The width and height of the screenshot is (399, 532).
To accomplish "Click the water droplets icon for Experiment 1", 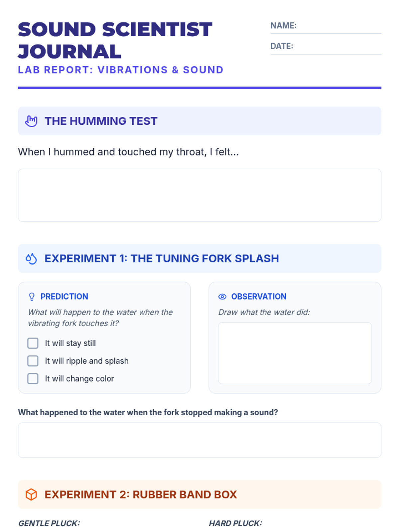I will pos(31,259).
